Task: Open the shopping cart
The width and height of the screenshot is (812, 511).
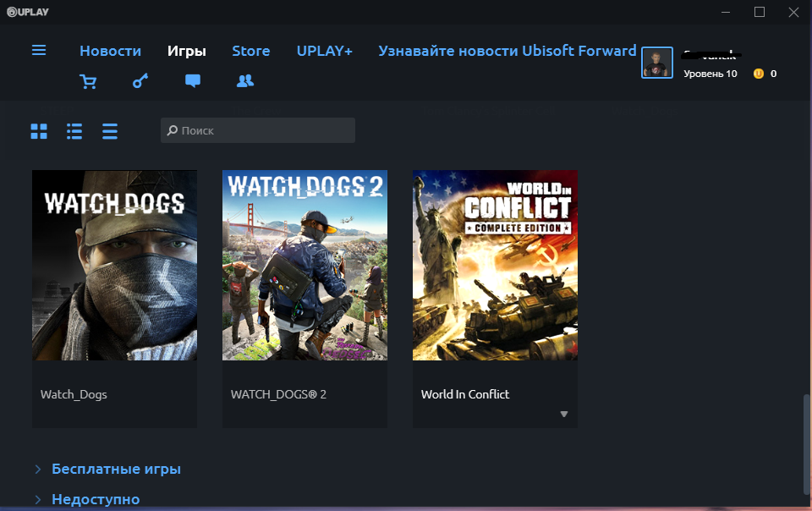Action: pyautogui.click(x=88, y=81)
